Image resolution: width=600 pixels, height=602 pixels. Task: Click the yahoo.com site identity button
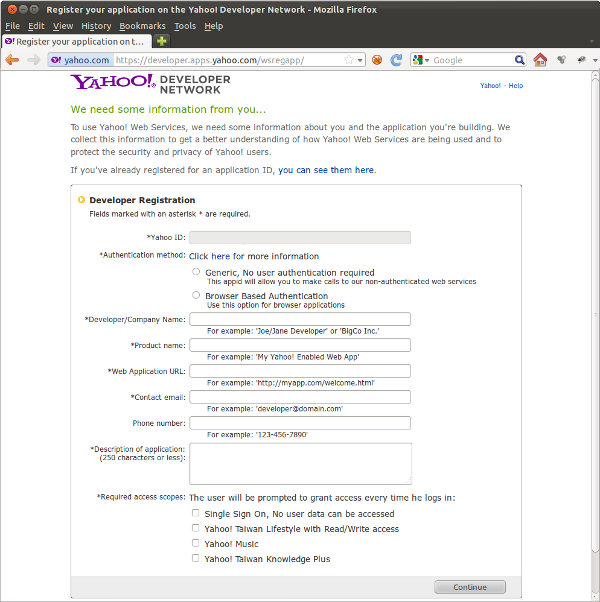point(81,60)
